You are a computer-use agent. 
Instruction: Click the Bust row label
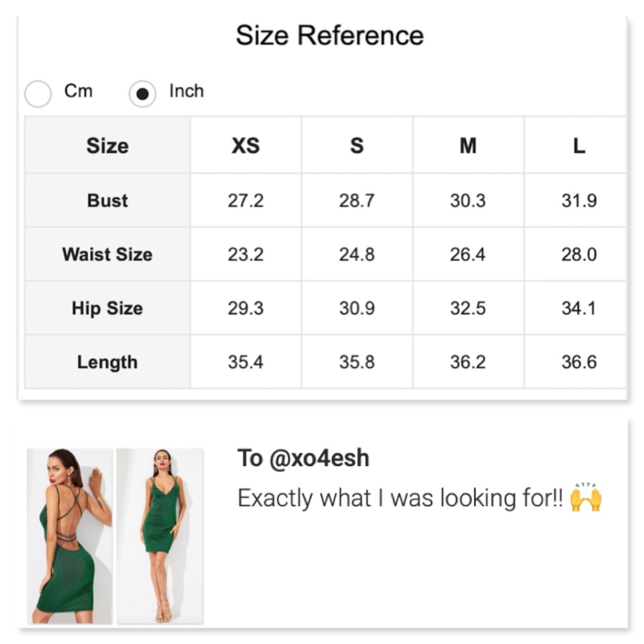pyautogui.click(x=108, y=201)
